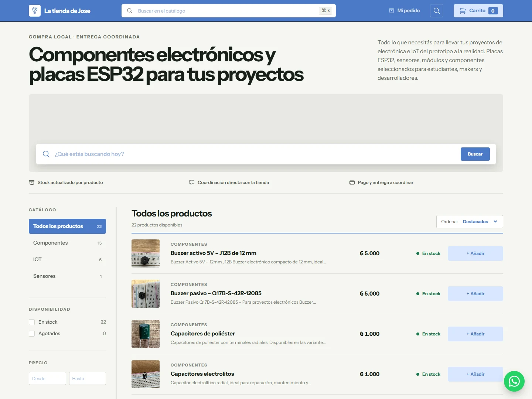Image resolution: width=532 pixels, height=399 pixels.
Task: Select the Sensores category
Action: 67,276
